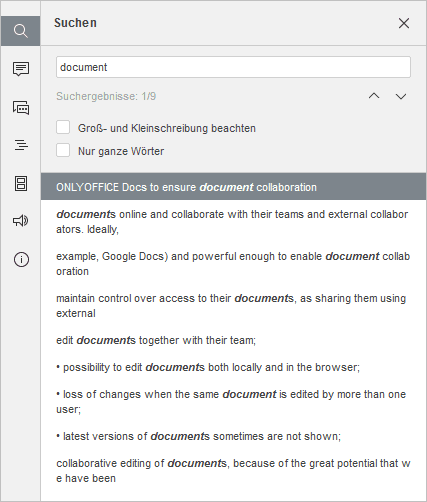Screen dimensions: 427x502
Task: Open the Chat panel icon
Action: point(21,108)
